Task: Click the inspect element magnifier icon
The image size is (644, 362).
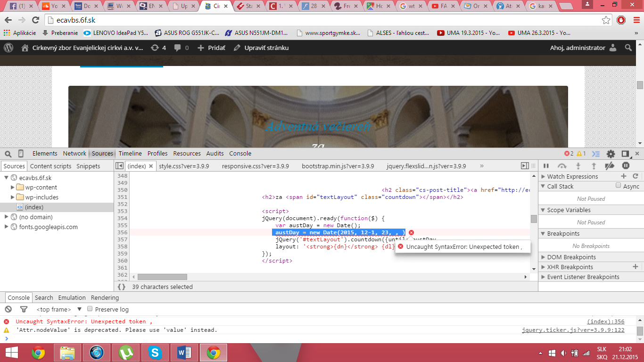Action: [8, 154]
